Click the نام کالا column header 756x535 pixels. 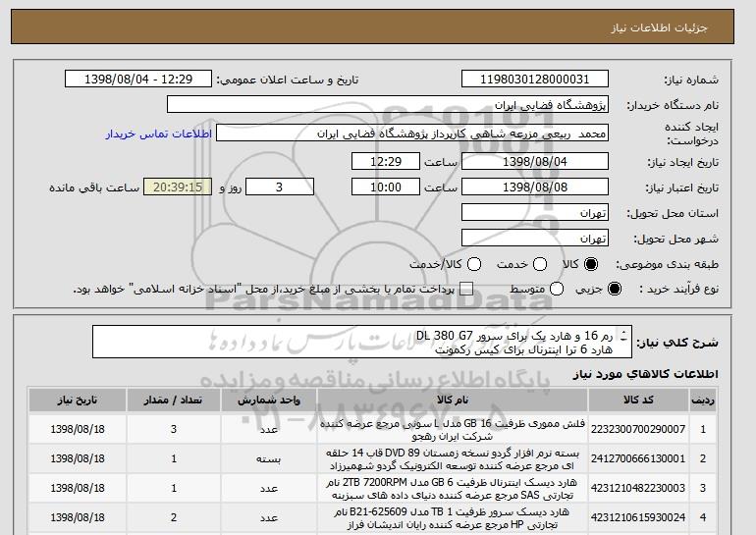coord(453,401)
